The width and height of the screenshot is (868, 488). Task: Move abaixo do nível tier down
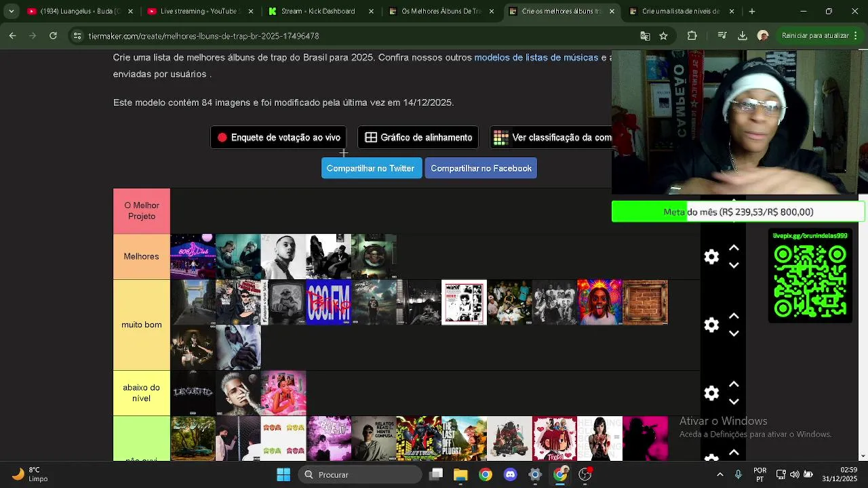734,402
